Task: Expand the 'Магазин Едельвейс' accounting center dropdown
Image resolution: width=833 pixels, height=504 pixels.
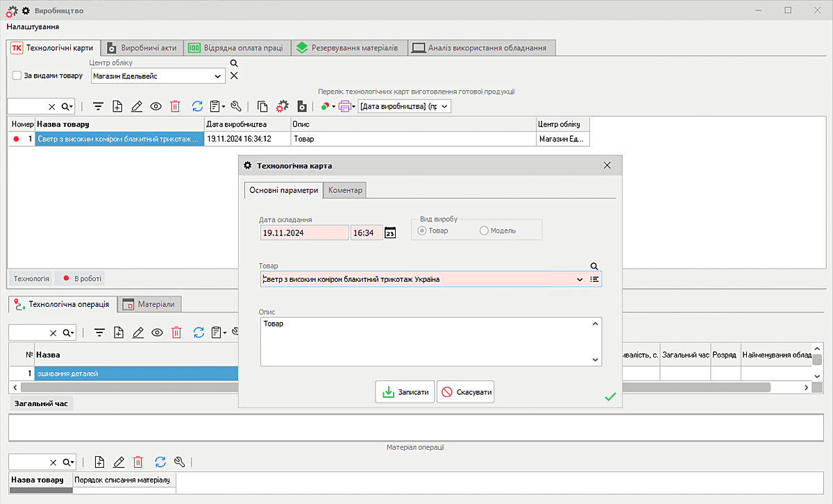Action: click(x=220, y=76)
